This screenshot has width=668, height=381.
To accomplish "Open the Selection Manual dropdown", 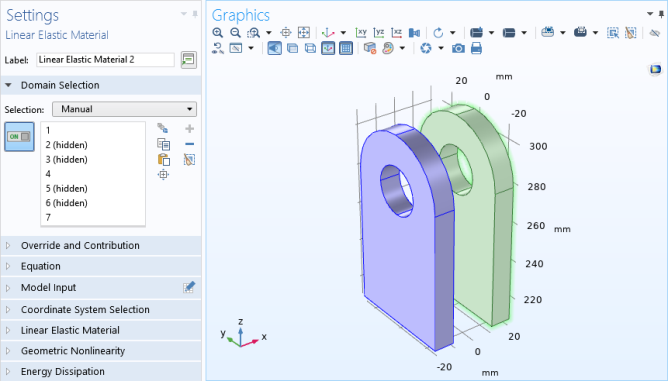I will tap(124, 109).
